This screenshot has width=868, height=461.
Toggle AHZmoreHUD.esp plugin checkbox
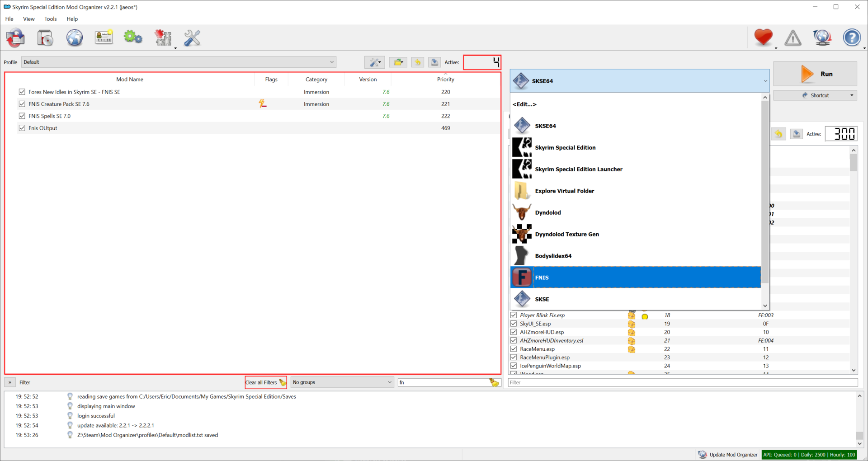point(514,332)
